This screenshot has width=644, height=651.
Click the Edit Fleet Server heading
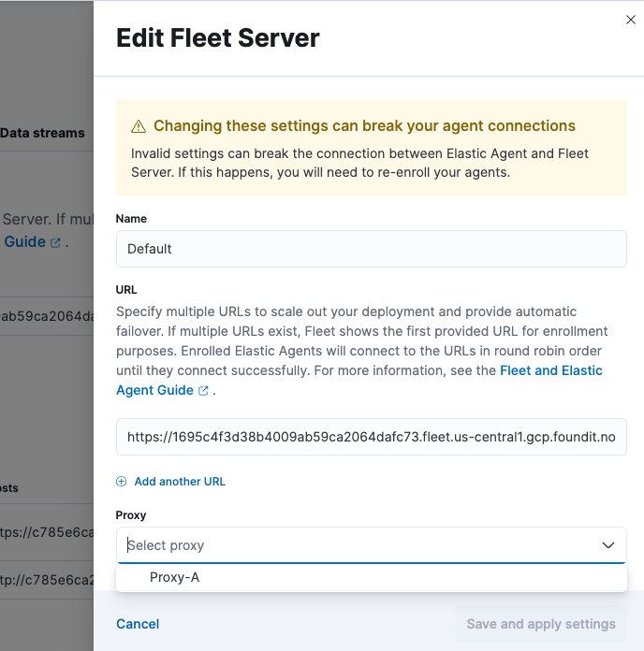pos(217,38)
